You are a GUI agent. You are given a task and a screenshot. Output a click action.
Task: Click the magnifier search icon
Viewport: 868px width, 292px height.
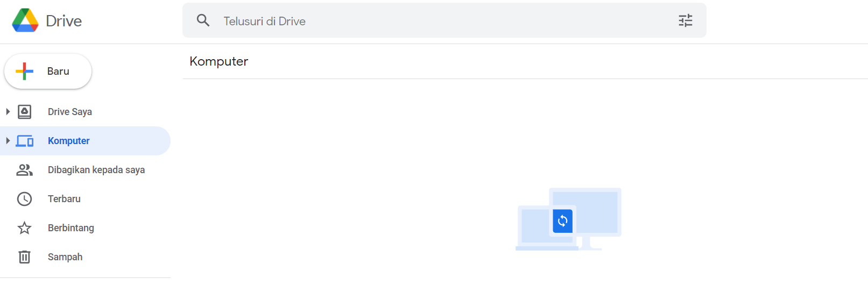tap(203, 20)
